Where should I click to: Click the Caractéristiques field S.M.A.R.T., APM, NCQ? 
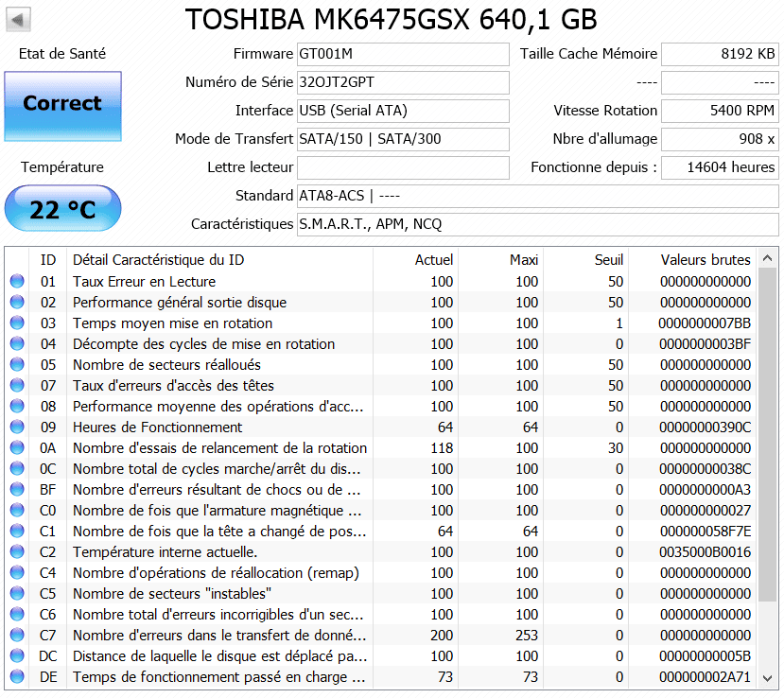click(x=537, y=224)
